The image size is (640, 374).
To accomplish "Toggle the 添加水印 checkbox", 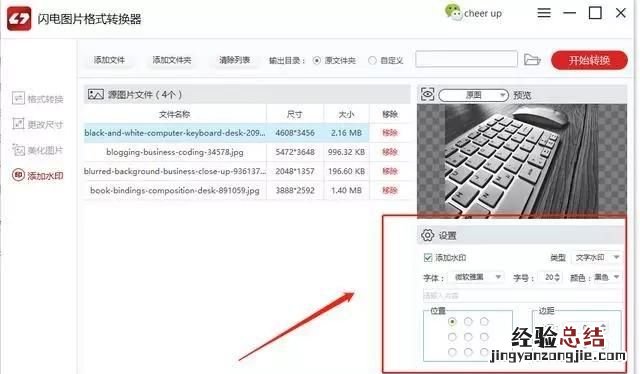I will point(428,258).
